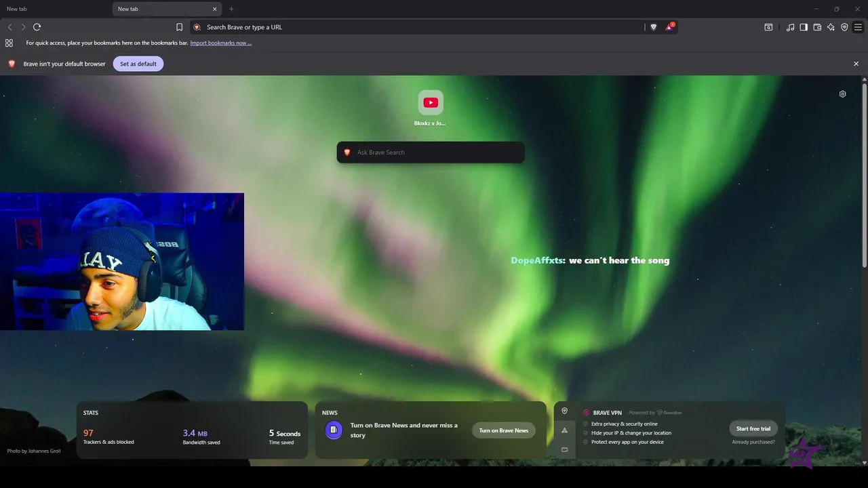Open Brave Shields lion icon in address bar
The width and height of the screenshot is (868, 488).
[x=654, y=27]
